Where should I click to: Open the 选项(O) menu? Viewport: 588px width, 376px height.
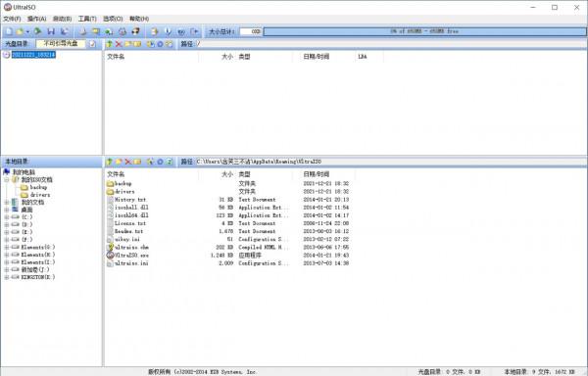(x=113, y=19)
